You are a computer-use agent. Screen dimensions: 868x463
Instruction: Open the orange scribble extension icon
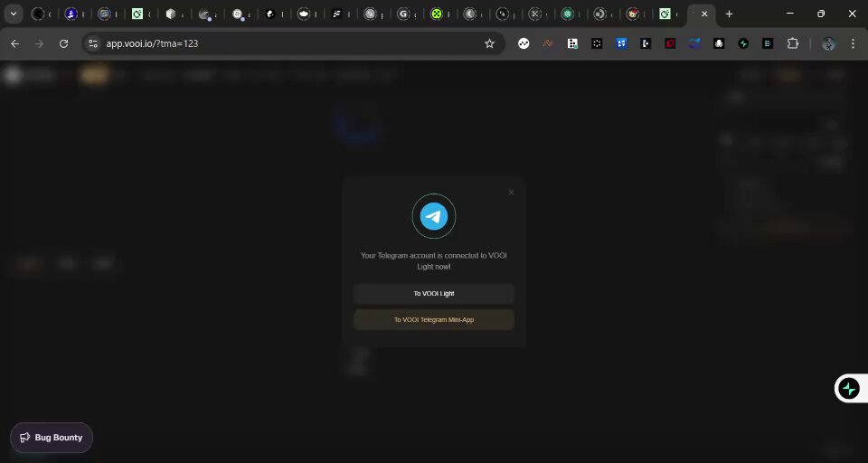tap(548, 43)
